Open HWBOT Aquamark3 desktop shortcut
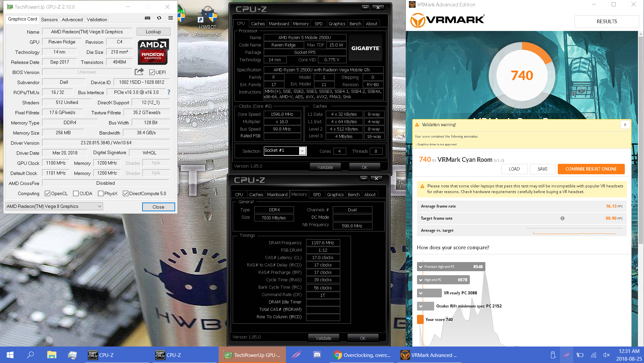 click(207, 21)
